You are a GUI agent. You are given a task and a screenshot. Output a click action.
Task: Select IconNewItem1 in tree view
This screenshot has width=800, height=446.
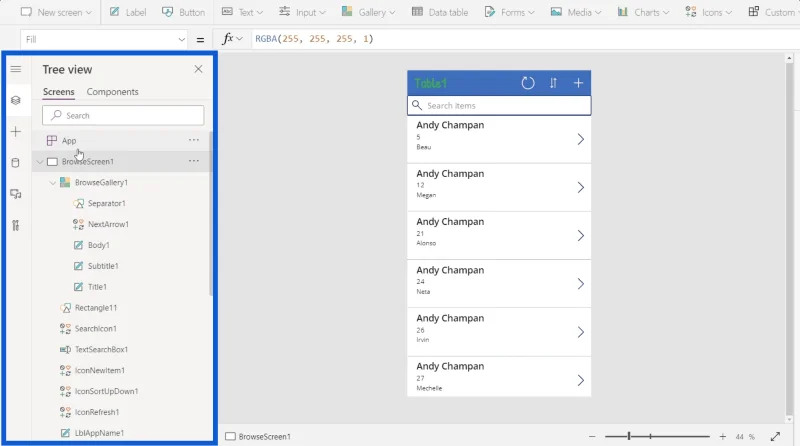(x=99, y=371)
